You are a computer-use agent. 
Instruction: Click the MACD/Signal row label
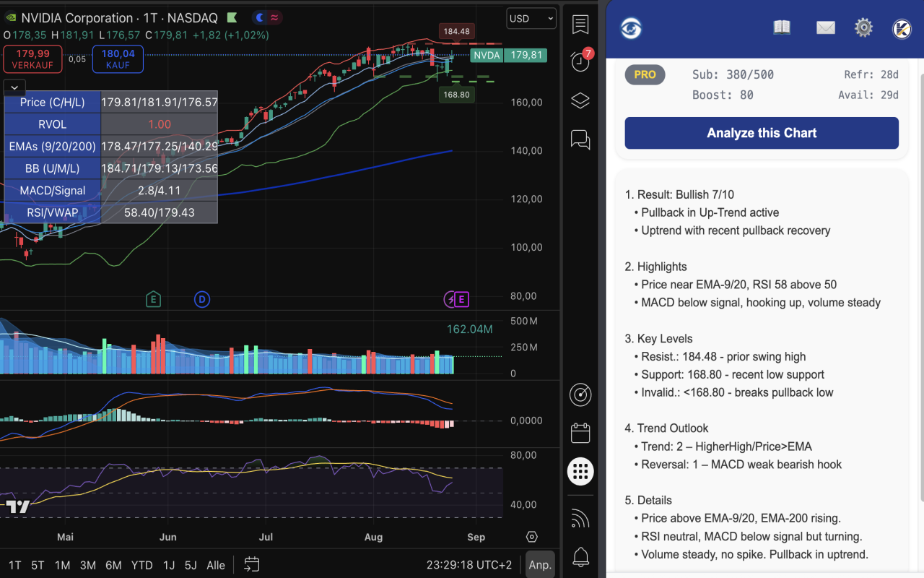coord(53,191)
